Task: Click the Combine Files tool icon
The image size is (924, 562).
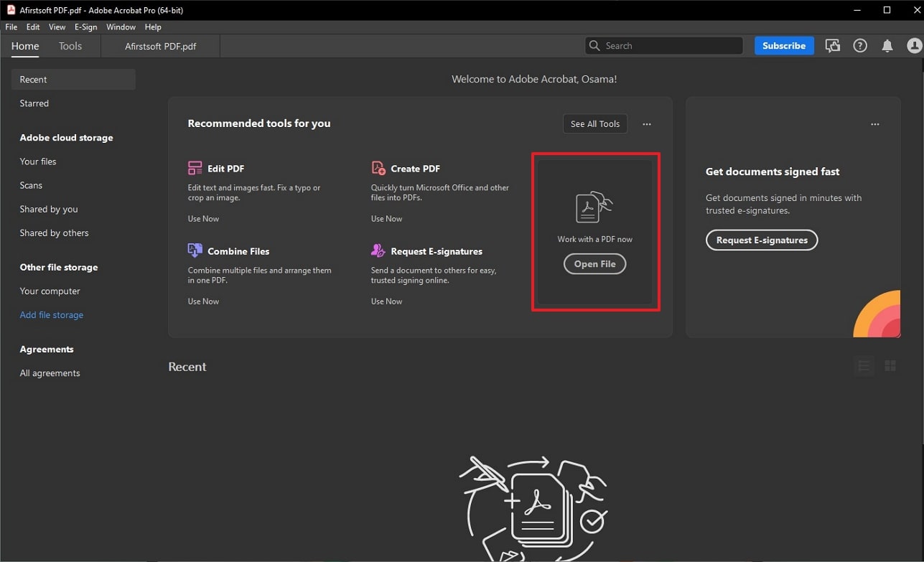Action: [x=195, y=250]
